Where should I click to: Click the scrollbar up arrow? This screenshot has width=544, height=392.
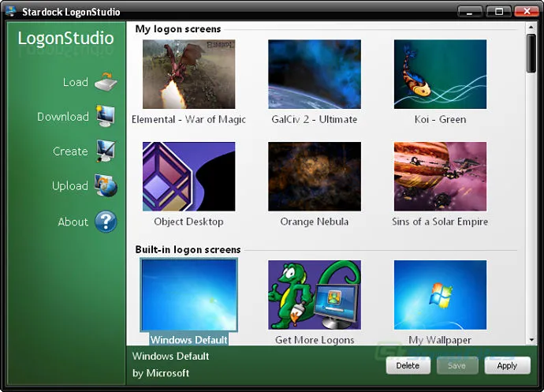click(x=531, y=27)
